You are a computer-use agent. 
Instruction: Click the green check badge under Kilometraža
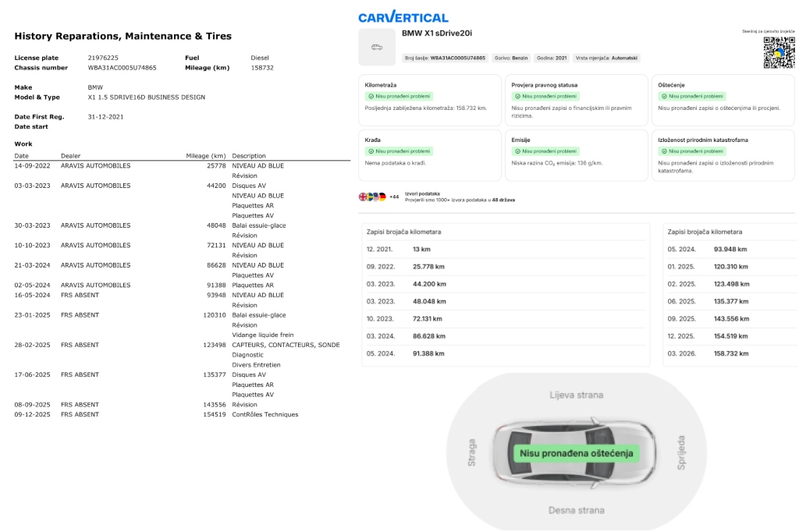point(399,96)
